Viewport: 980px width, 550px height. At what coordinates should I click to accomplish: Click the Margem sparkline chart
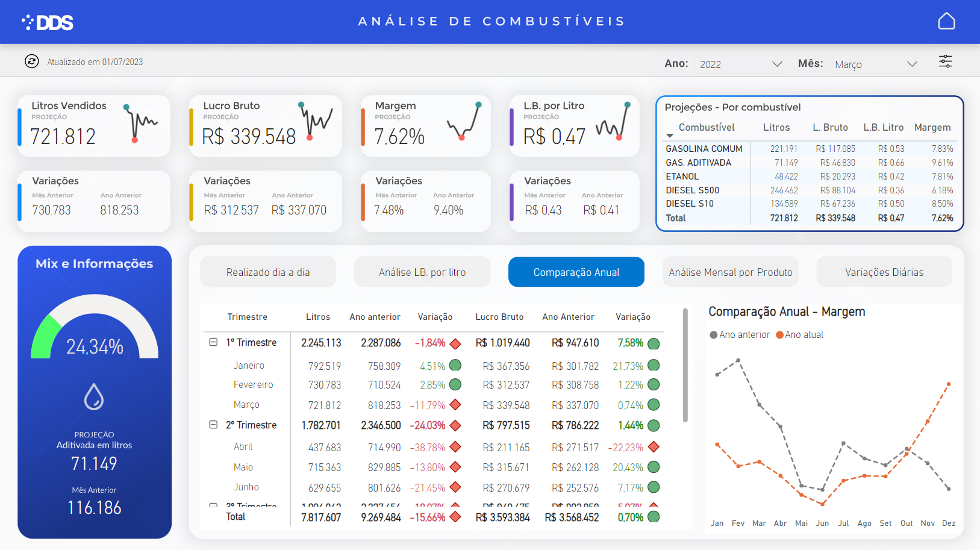464,121
